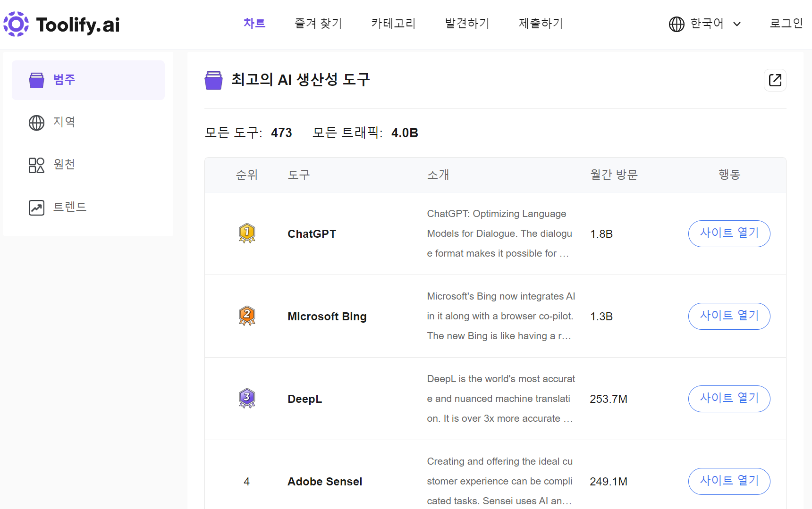Image resolution: width=812 pixels, height=509 pixels.
Task: Click the 4.0B total traffic value
Action: [x=405, y=133]
